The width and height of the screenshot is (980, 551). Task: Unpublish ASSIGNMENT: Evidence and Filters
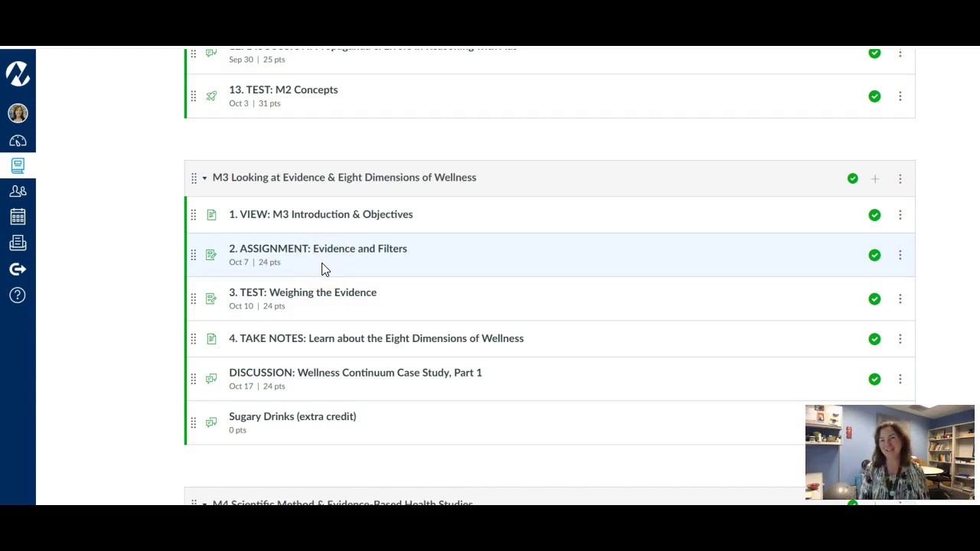[x=874, y=255]
